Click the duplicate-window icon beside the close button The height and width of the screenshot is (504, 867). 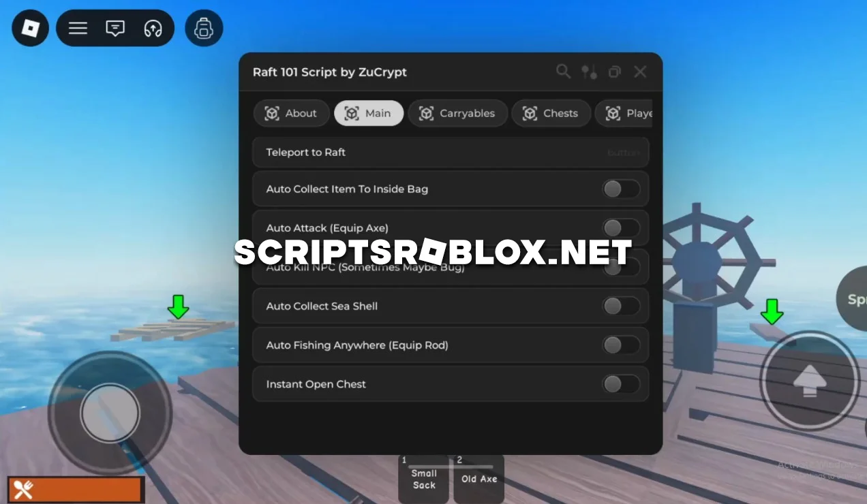click(x=614, y=72)
